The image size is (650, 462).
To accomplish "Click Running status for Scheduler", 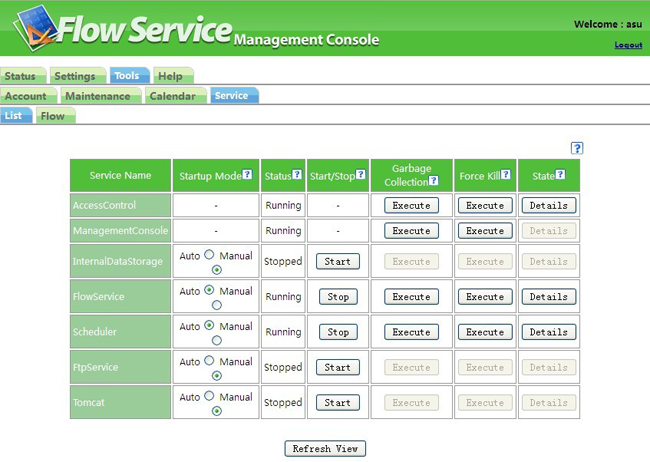I will coord(283,332).
